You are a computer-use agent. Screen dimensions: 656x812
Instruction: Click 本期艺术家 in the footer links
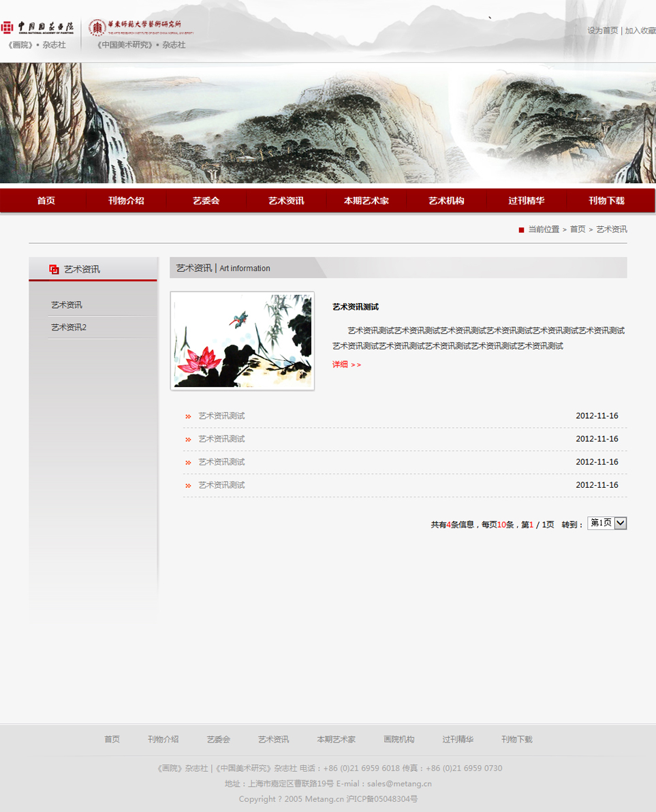coord(337,740)
